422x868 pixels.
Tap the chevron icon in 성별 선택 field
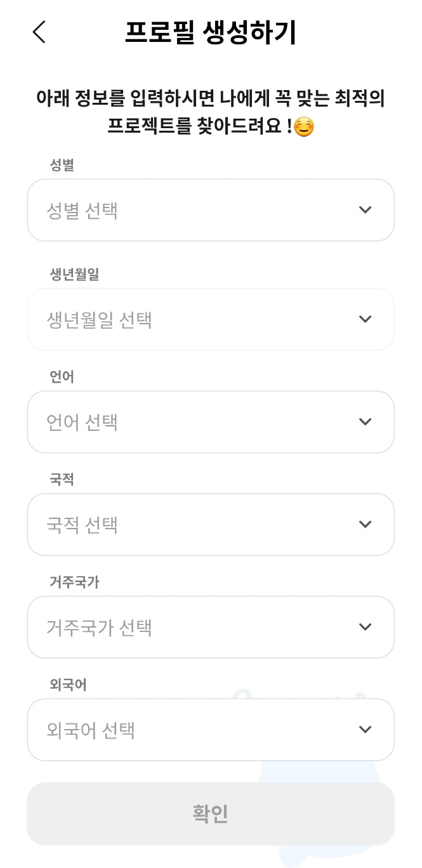(x=365, y=210)
